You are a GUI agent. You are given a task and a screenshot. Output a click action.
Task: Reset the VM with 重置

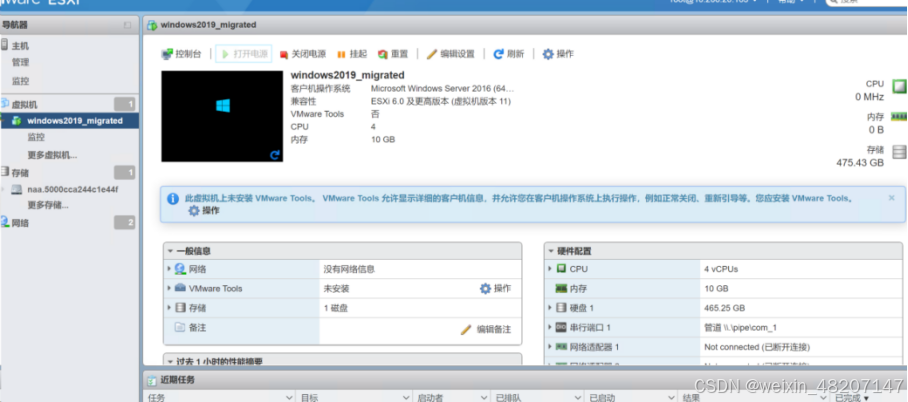pos(393,54)
